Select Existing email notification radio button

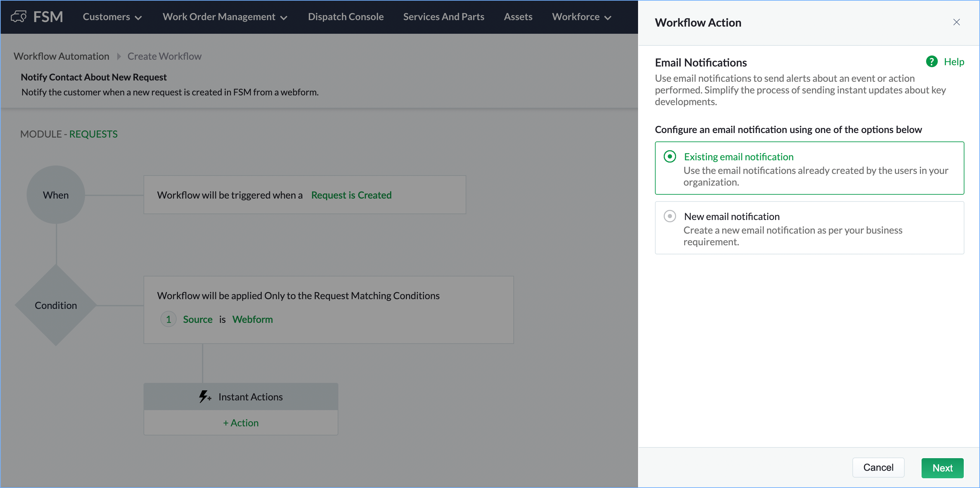(x=670, y=157)
